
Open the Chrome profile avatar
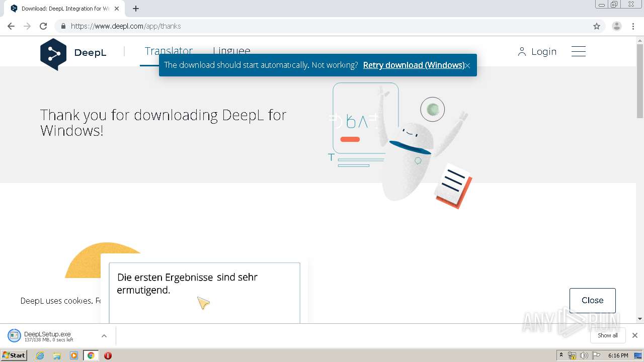point(617,26)
